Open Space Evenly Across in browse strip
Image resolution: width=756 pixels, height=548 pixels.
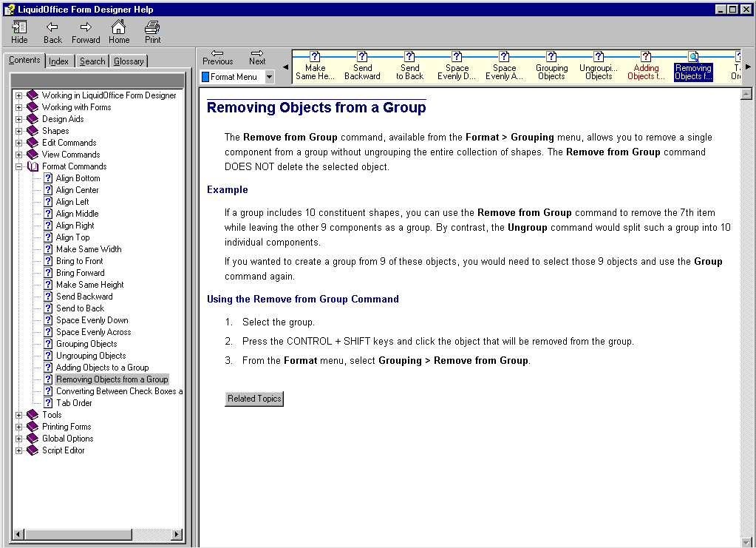click(504, 67)
